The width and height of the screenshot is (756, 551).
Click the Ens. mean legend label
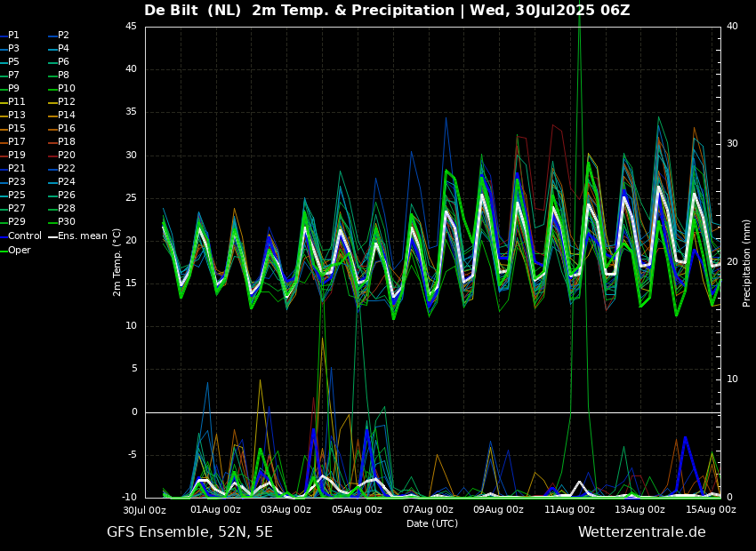pos(82,236)
